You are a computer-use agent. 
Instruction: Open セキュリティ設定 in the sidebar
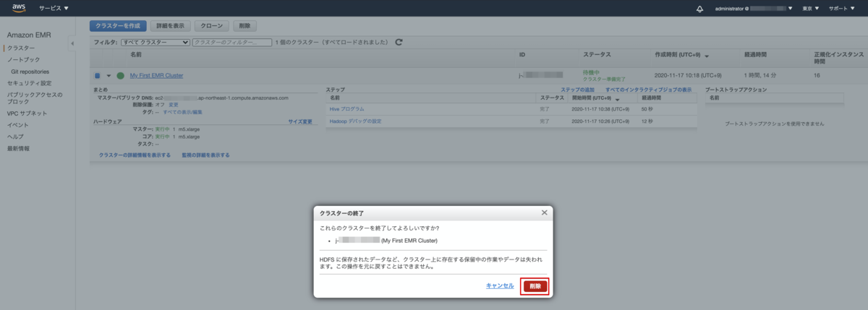29,83
